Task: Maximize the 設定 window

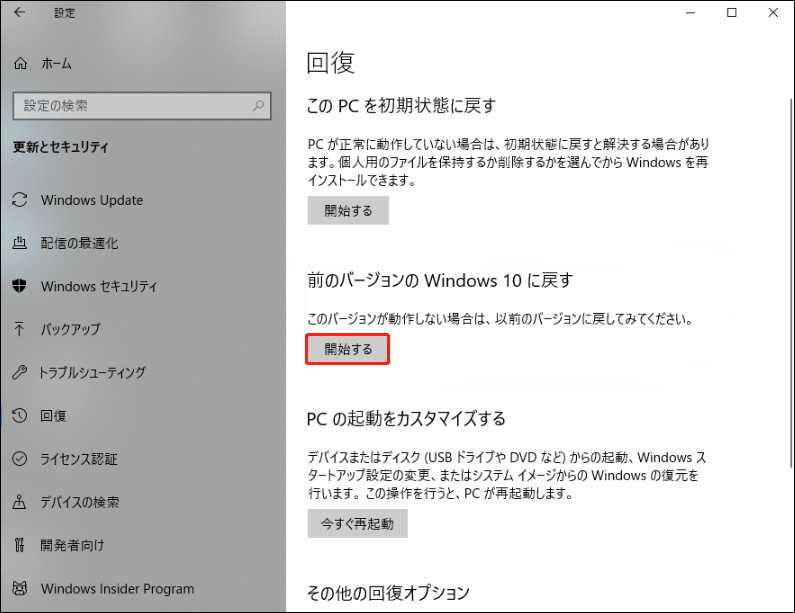Action: click(x=732, y=13)
